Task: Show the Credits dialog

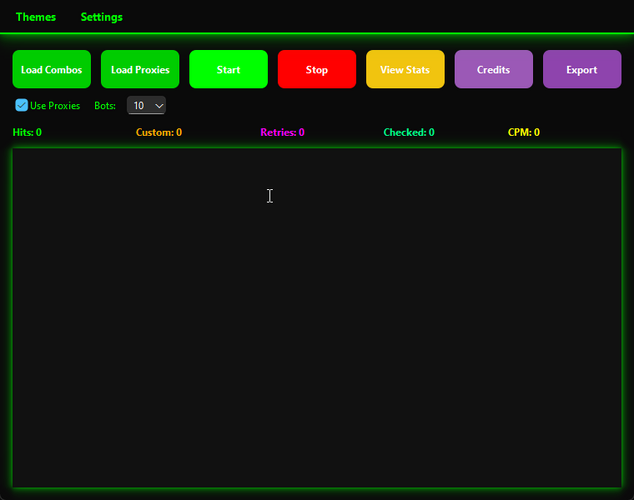Action: coord(493,70)
